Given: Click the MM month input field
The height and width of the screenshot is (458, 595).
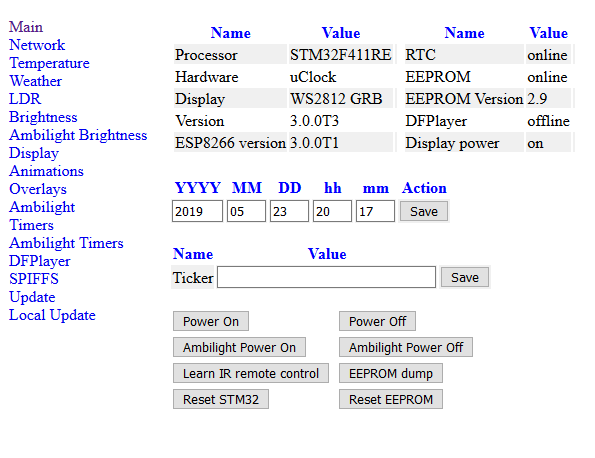Looking at the screenshot, I should (x=246, y=211).
